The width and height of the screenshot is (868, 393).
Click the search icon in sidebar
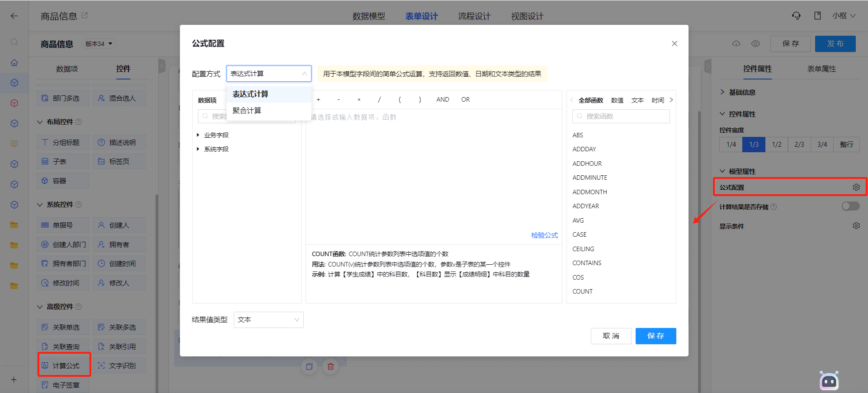point(14,42)
